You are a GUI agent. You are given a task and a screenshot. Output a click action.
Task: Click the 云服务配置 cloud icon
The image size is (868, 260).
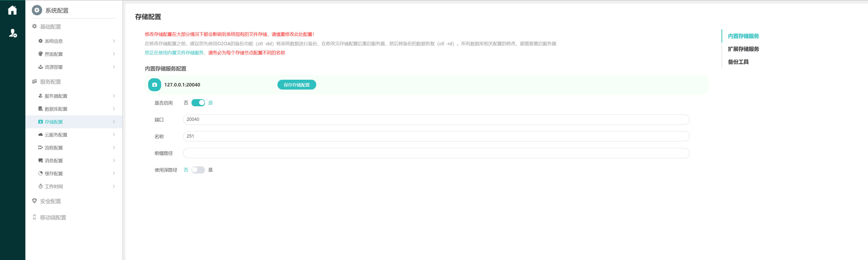(40, 135)
